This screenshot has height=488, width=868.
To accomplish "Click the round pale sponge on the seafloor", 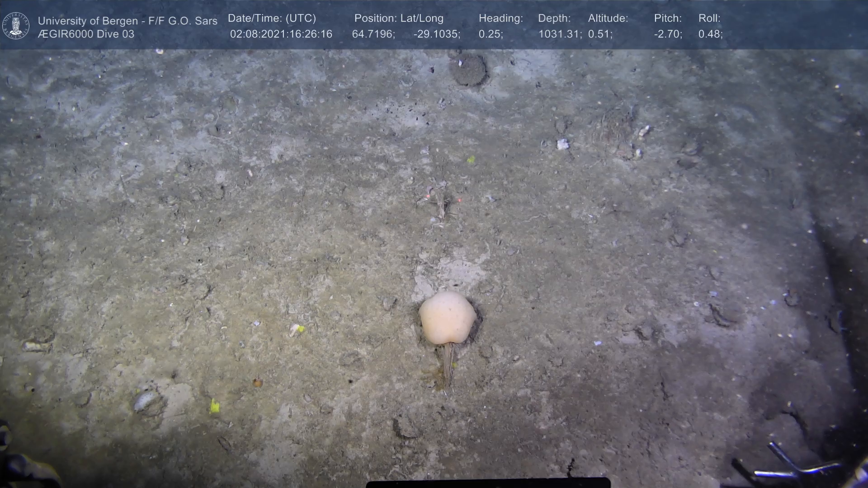I will tap(447, 318).
